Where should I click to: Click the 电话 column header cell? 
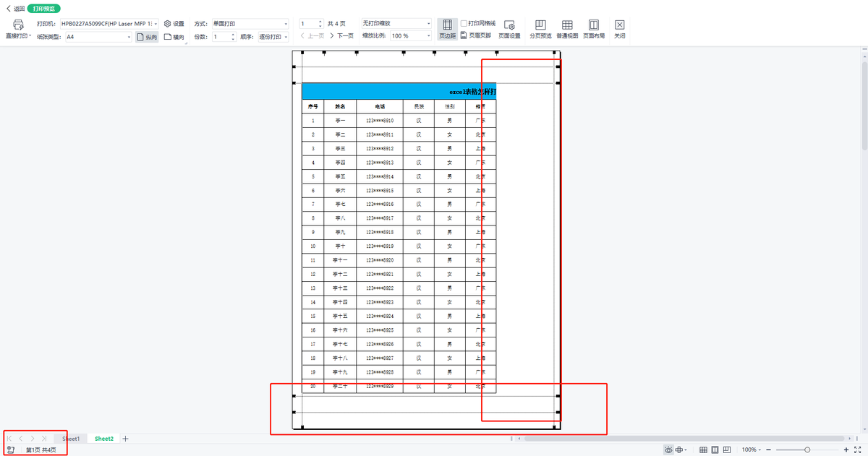click(x=380, y=106)
